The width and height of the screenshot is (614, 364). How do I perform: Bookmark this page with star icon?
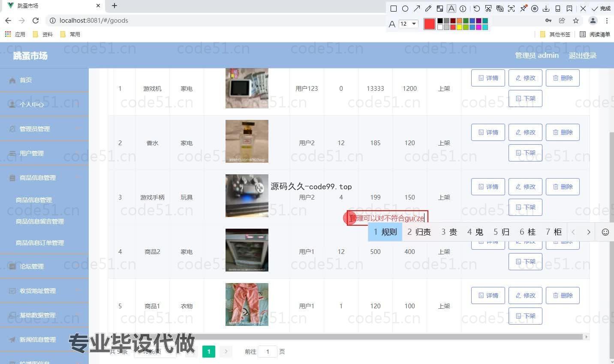576,21
